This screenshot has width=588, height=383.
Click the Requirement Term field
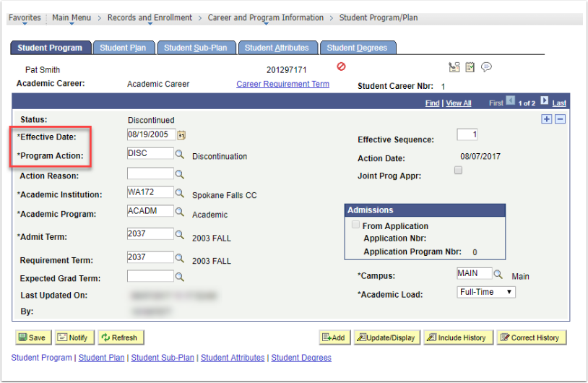pyautogui.click(x=150, y=257)
